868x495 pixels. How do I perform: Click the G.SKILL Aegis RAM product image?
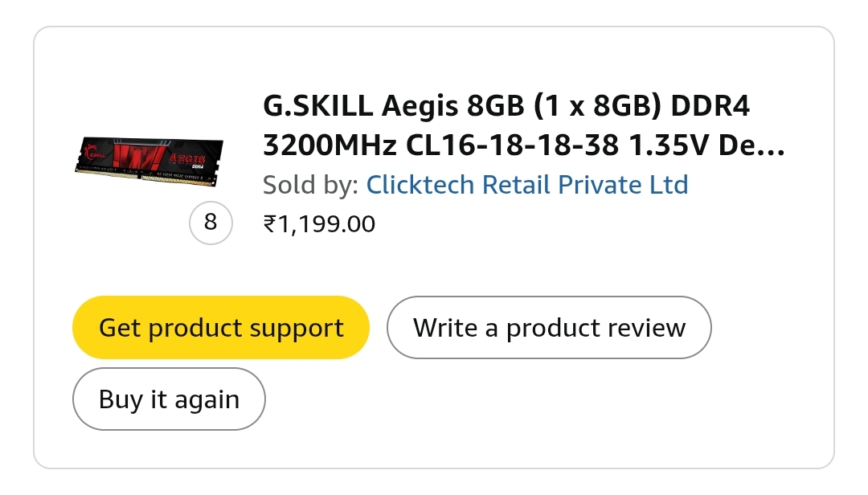(x=151, y=159)
